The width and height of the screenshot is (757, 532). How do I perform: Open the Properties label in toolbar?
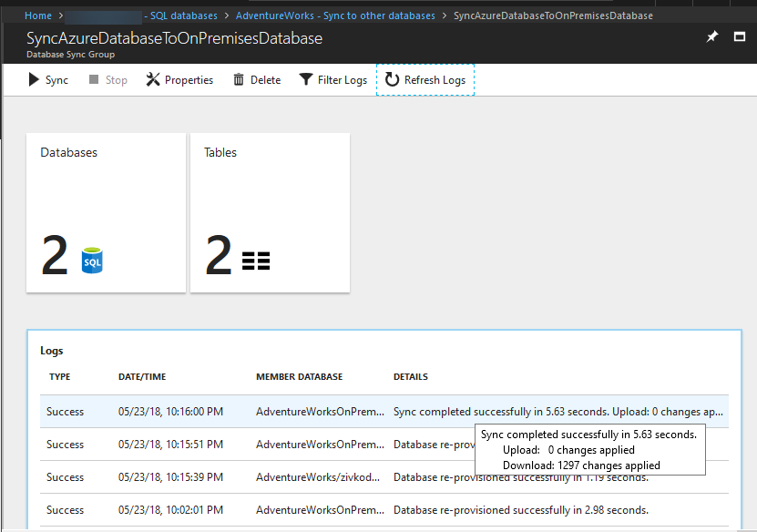189,80
